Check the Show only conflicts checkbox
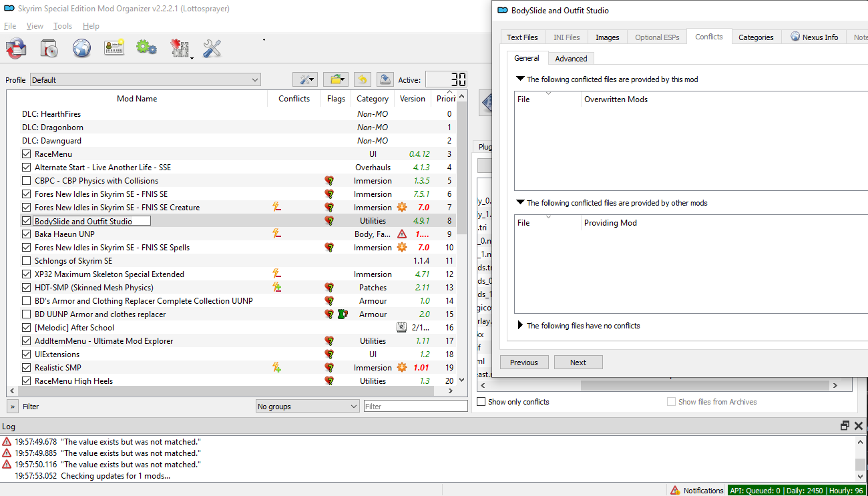The height and width of the screenshot is (496, 868). (481, 402)
